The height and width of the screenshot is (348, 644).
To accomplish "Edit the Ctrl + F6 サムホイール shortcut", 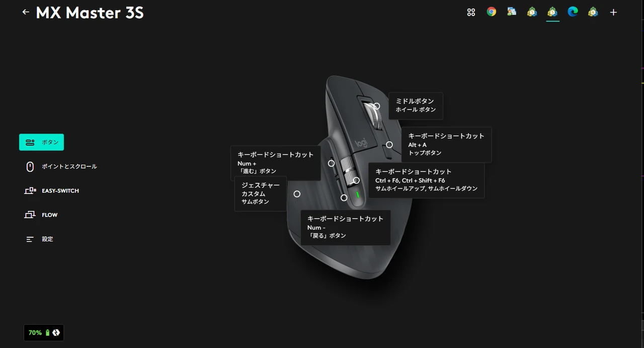I will click(x=426, y=180).
